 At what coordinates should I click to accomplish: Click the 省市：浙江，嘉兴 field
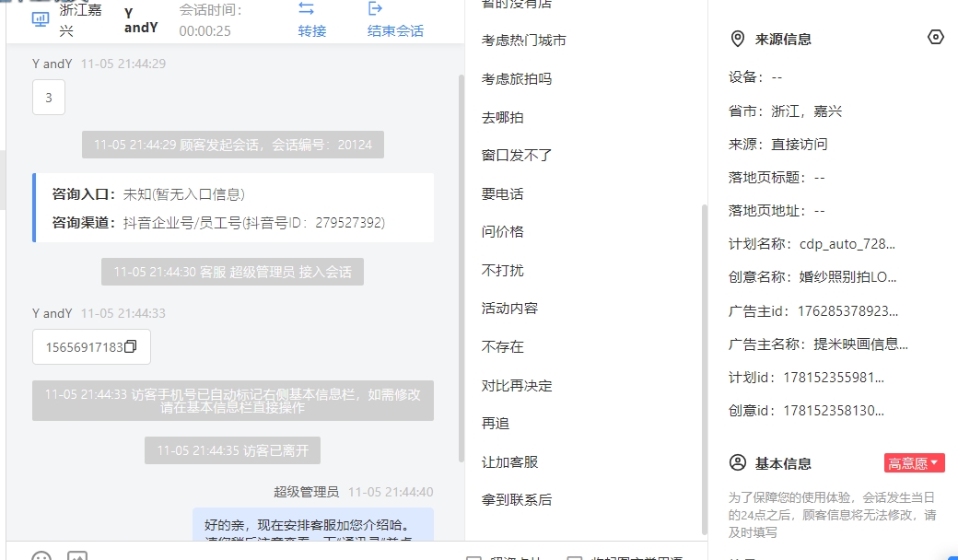[785, 111]
